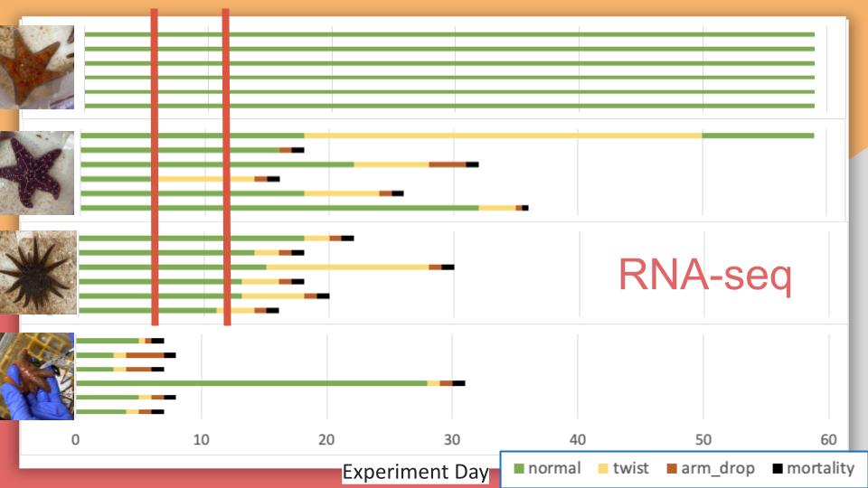This screenshot has width=868, height=488.
Task: Open the gloved-hand sea star photo
Action: click(x=37, y=376)
